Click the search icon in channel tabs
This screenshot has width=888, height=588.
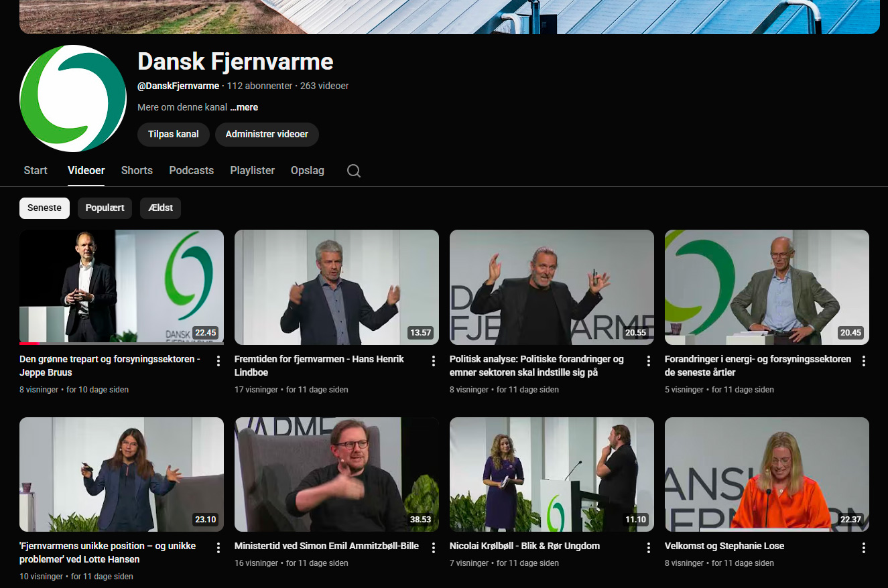pos(354,171)
